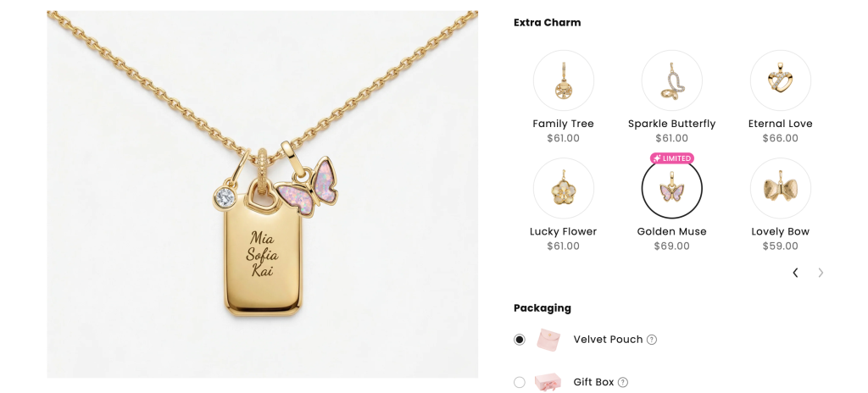Click the Lovely Bow text label
This screenshot has height=393, width=868.
tap(780, 231)
